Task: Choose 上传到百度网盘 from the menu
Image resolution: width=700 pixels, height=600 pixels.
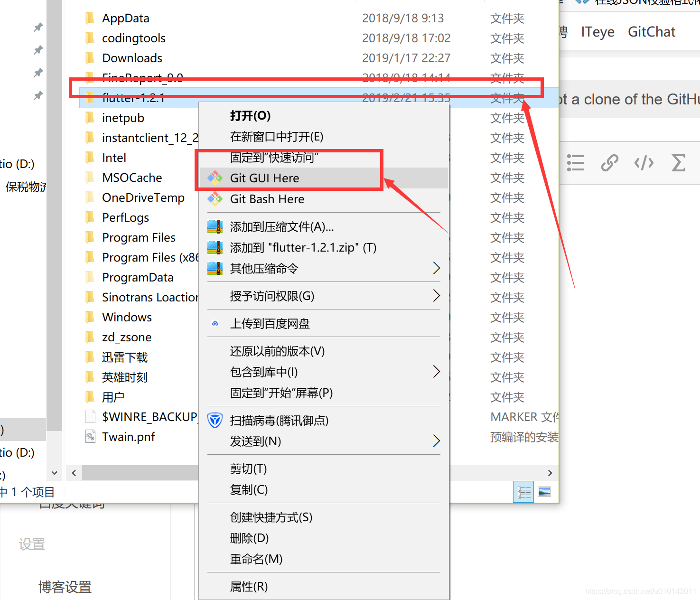Action: coord(324,324)
